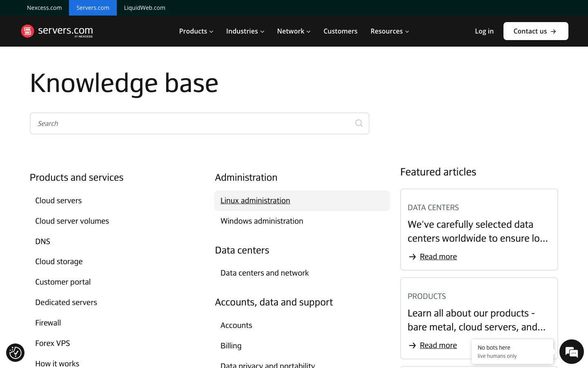Expand the Products dropdown menu
Screen dimensions: 588x368
coord(196,31)
